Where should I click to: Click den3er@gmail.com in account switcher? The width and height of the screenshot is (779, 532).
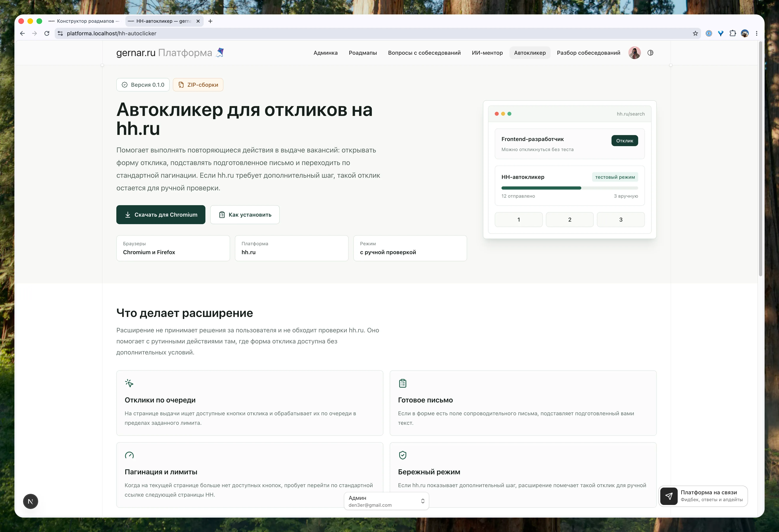pyautogui.click(x=370, y=505)
